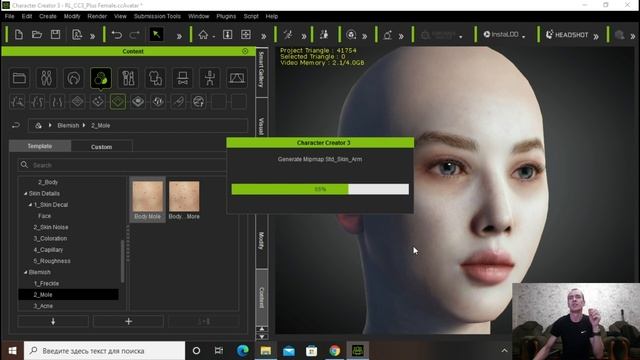Launch the HEADSHOT plugin
Image resolution: width=640 pixels, height=360 pixels.
coord(567,35)
